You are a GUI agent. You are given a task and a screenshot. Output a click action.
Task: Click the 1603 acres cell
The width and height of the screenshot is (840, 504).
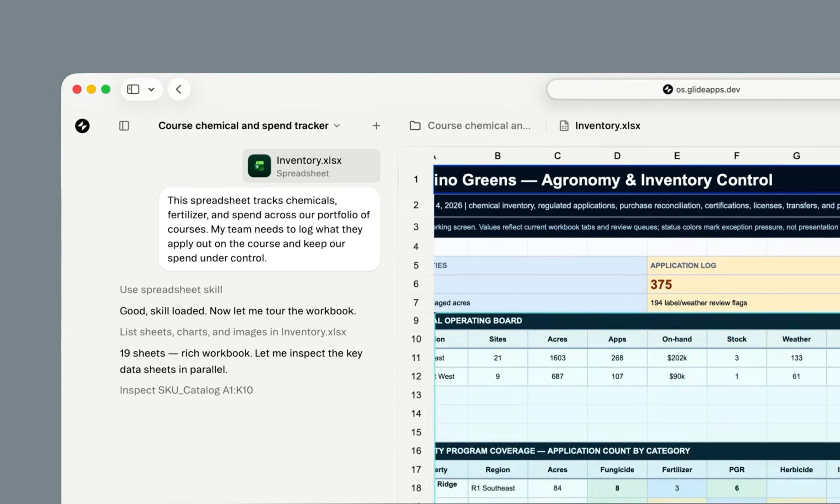[557, 358]
